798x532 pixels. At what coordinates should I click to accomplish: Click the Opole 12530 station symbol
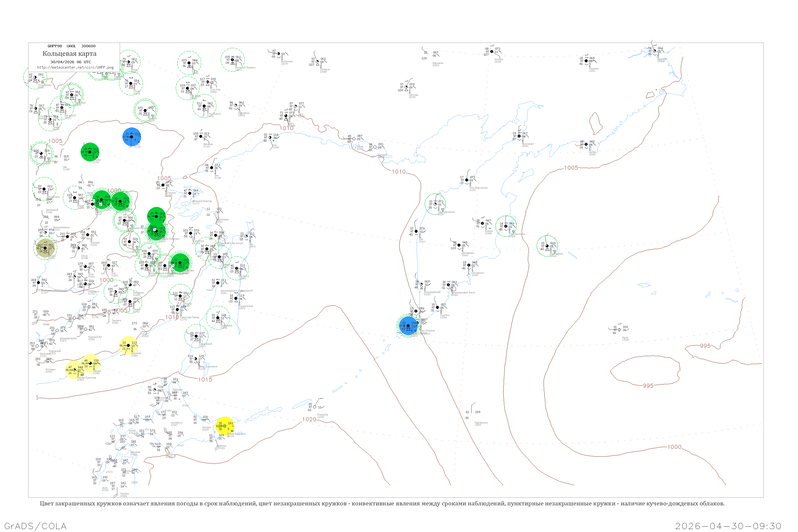coord(619,330)
